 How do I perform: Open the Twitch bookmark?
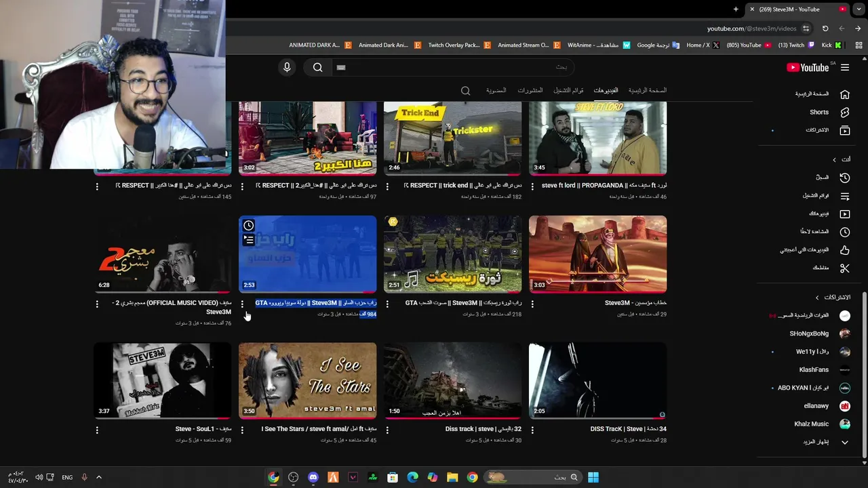pos(795,45)
